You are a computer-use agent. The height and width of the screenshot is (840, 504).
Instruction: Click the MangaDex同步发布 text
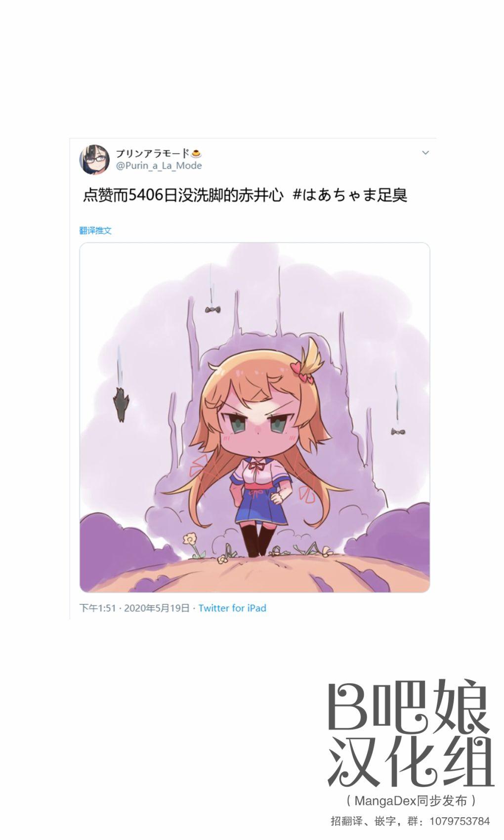[x=411, y=800]
